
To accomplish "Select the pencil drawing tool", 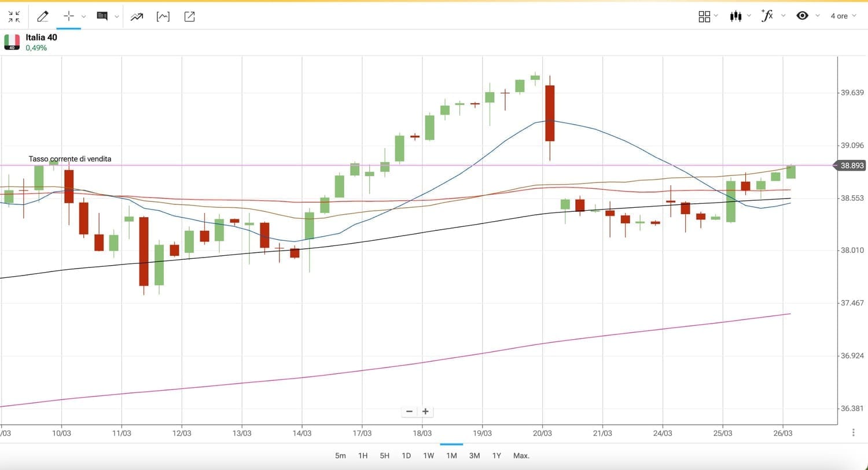I will click(42, 16).
